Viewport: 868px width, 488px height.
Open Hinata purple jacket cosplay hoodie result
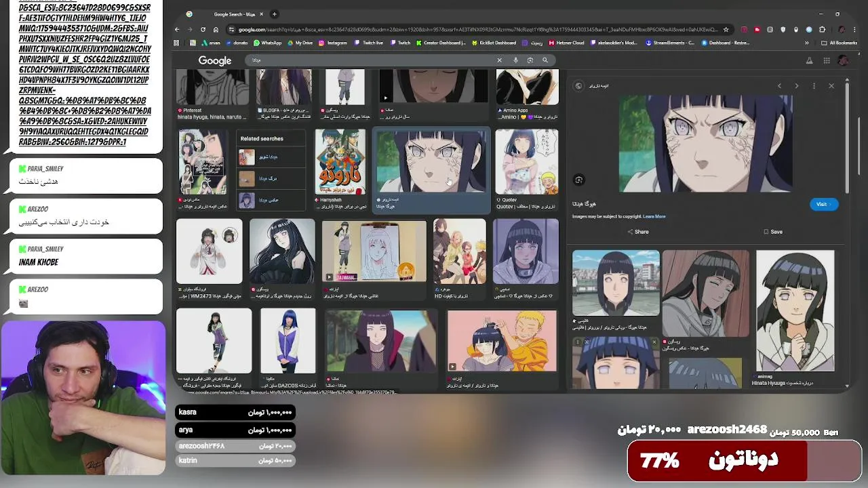click(x=288, y=341)
